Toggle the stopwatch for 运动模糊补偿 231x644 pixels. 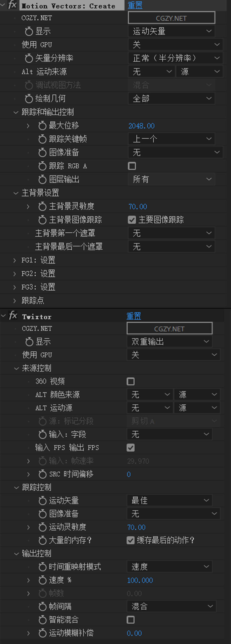click(42, 633)
